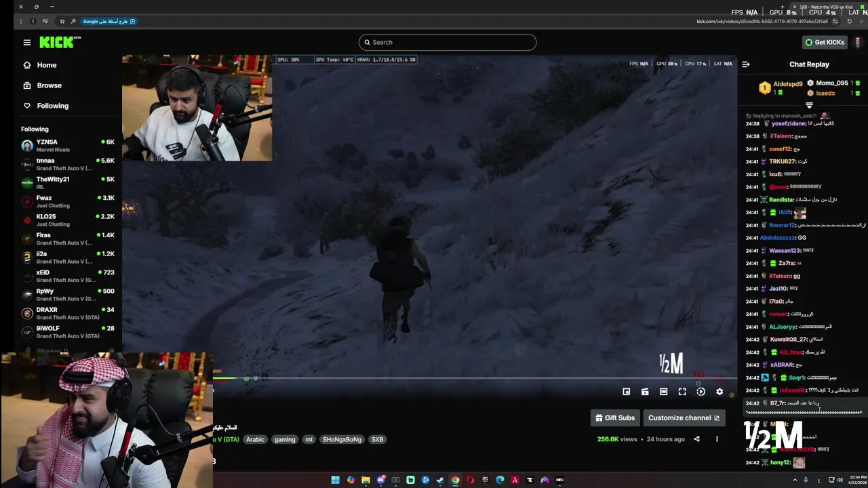Open Epic Games Launcher from taskbar
The width and height of the screenshot is (868, 488).
485,480
